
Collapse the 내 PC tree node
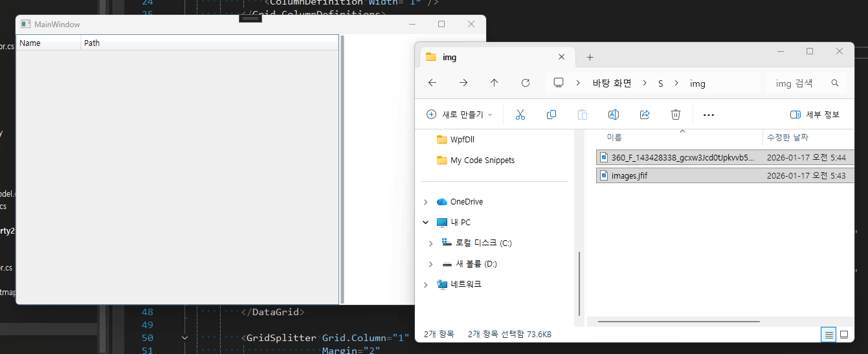425,223
